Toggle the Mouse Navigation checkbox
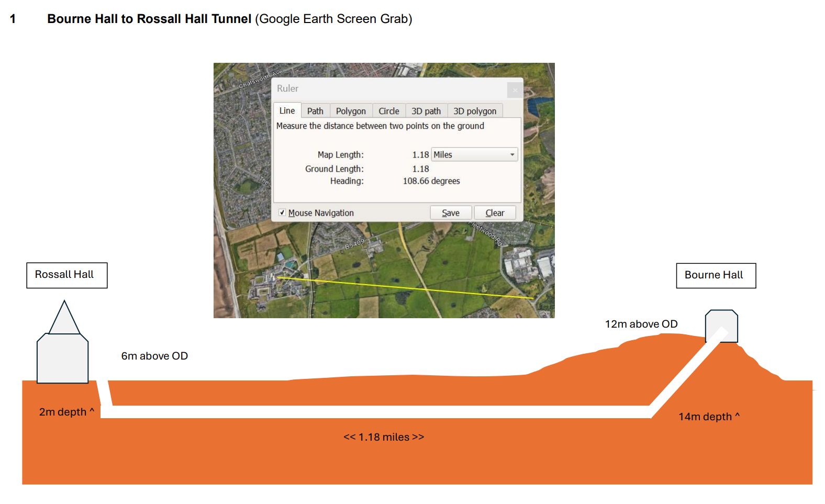825x504 pixels. tap(283, 212)
